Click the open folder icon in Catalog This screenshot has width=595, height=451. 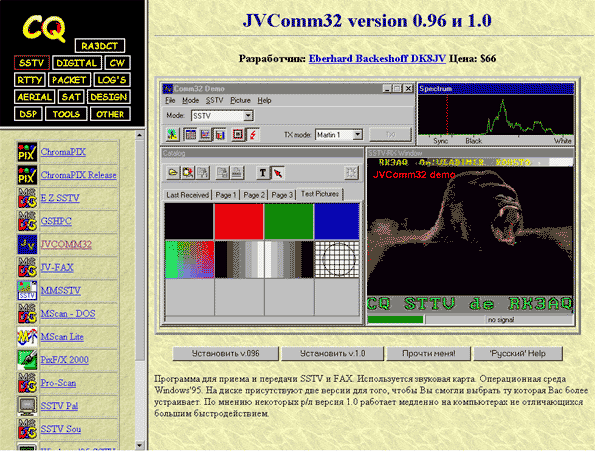point(173,173)
